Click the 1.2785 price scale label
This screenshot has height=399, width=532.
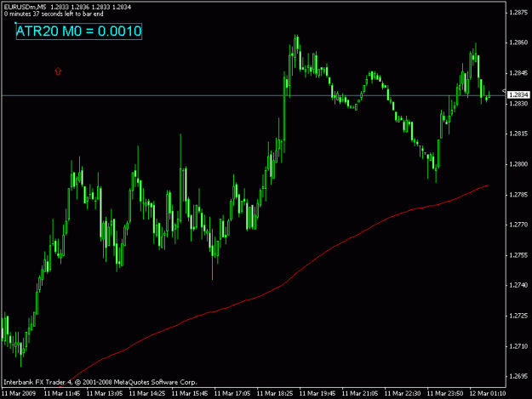pos(518,195)
